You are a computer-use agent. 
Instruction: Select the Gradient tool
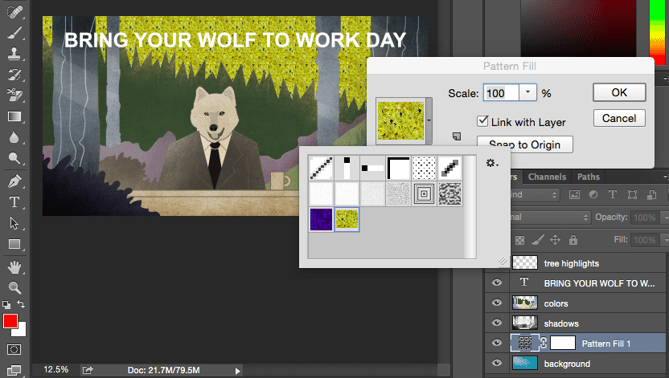pos(15,116)
